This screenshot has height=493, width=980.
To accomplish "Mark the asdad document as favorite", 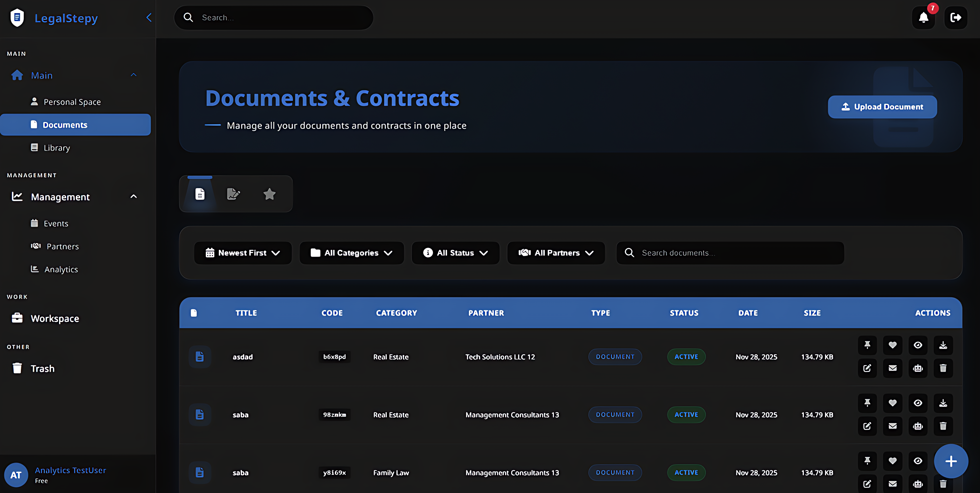I will click(x=893, y=345).
